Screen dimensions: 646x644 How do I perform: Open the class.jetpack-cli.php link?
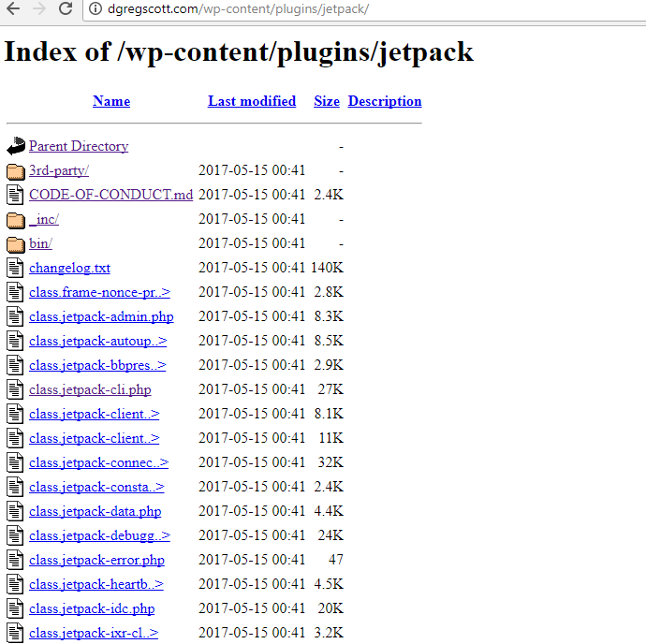click(x=90, y=389)
